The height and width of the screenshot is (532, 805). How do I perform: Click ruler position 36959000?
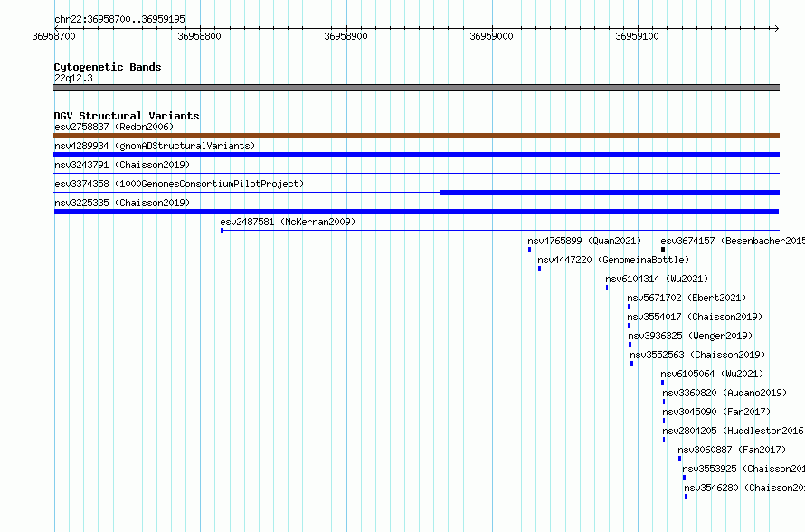pos(491,36)
